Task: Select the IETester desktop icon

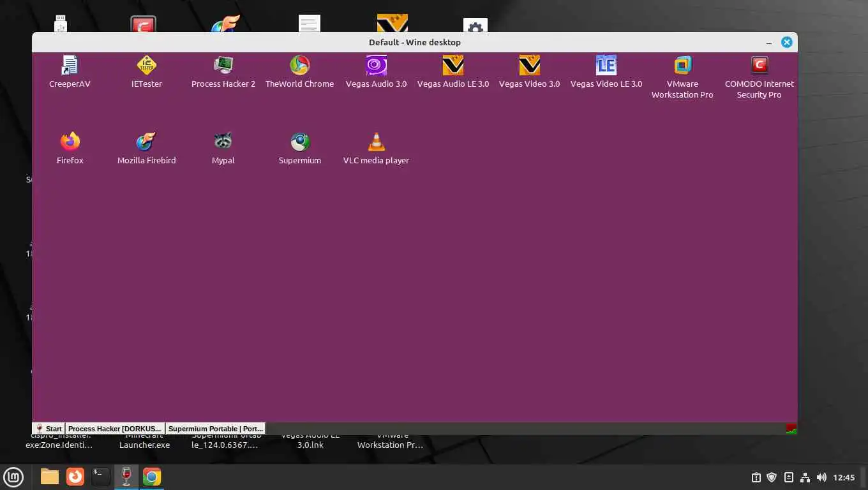Action: (147, 65)
